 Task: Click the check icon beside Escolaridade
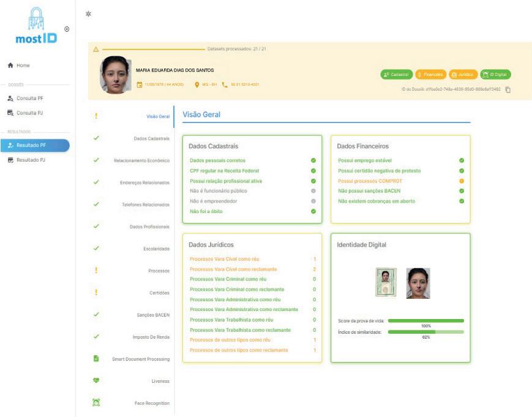(x=96, y=249)
